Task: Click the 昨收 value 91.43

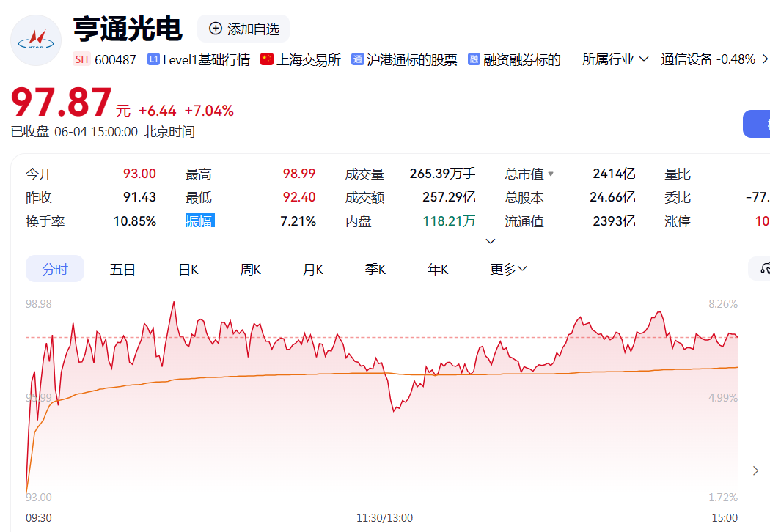Action: pyautogui.click(x=139, y=197)
